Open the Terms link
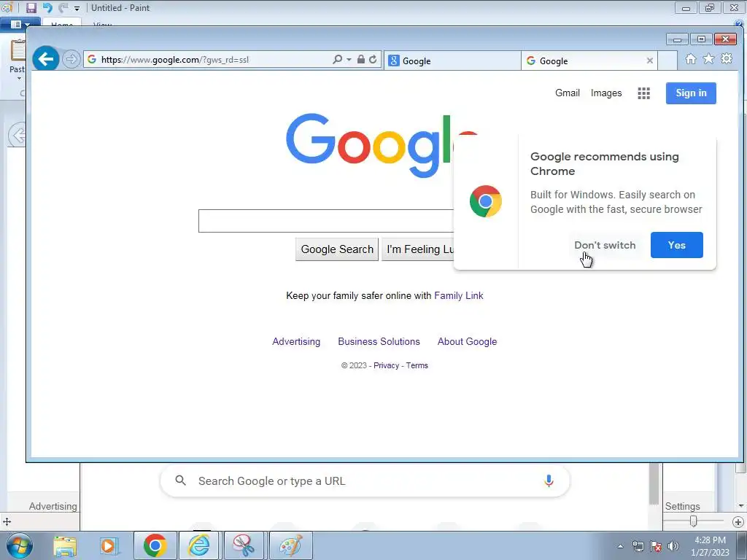This screenshot has height=560, width=747. pos(417,365)
